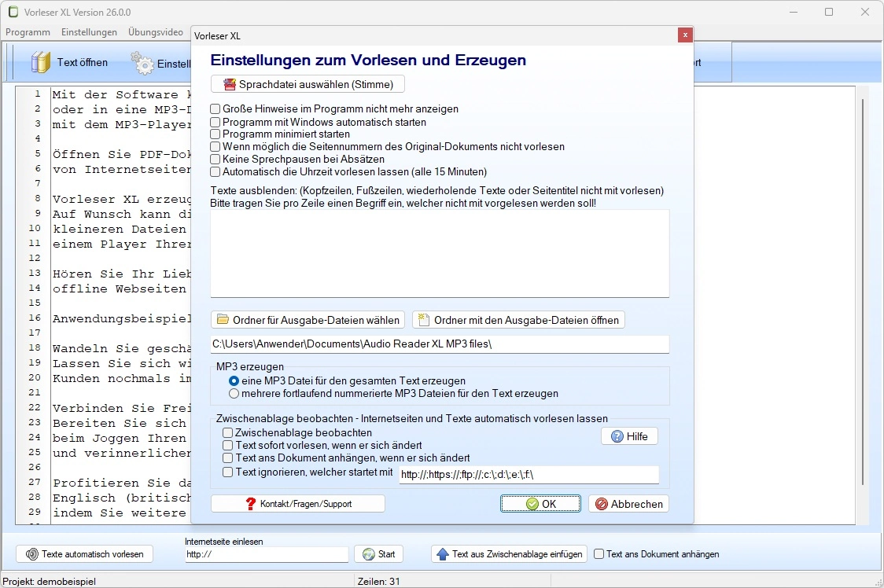The width and height of the screenshot is (884, 588).
Task: Enable Text ignorieren, welcher startet mit
Action: [228, 472]
